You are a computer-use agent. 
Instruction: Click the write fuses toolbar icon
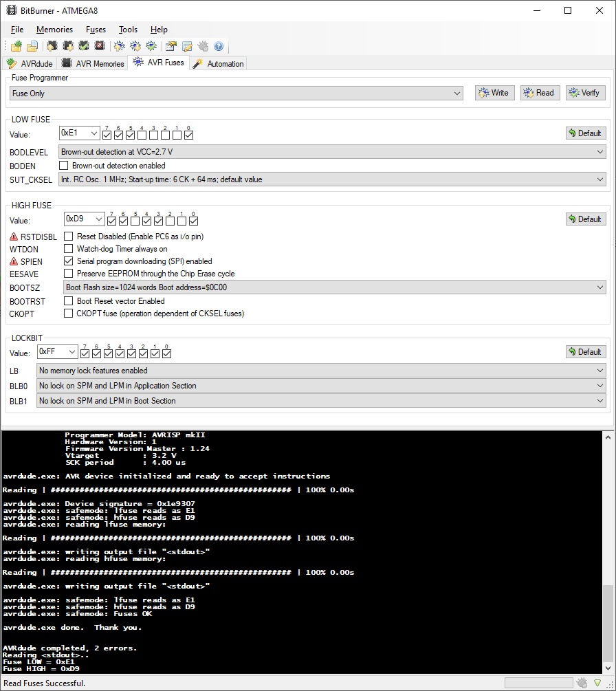point(120,46)
